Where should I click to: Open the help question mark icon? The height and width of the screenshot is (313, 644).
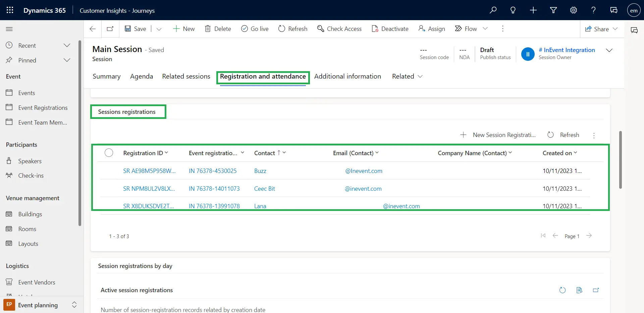click(593, 10)
